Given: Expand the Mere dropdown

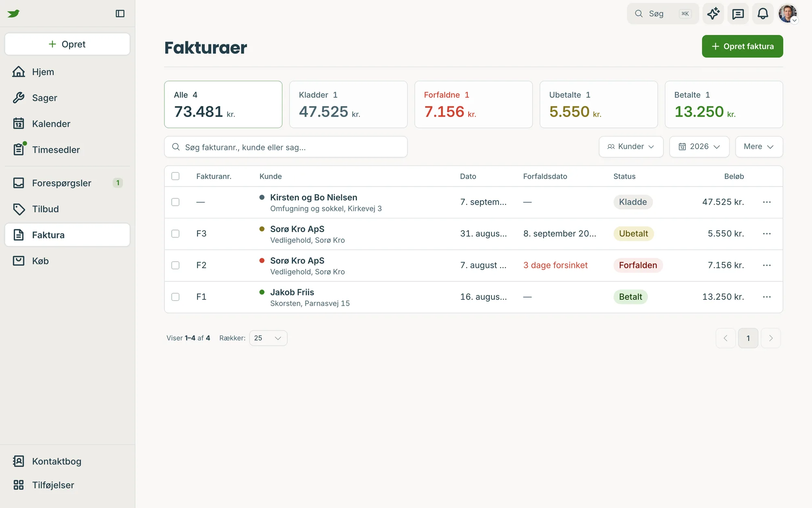Looking at the screenshot, I should tap(759, 147).
